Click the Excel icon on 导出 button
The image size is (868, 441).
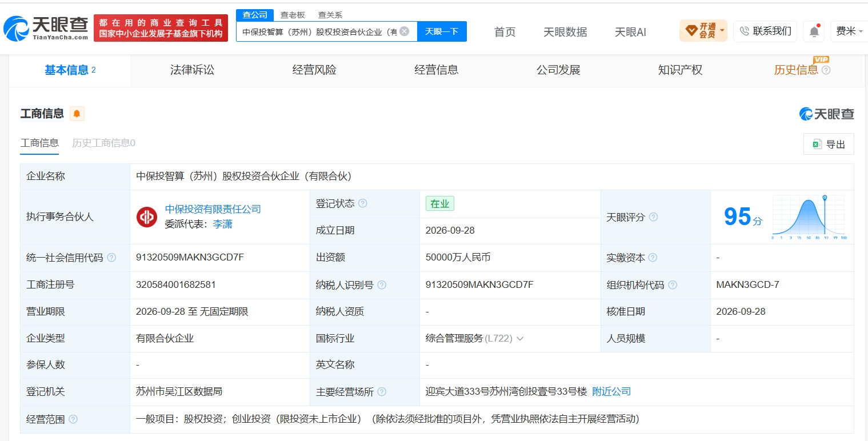817,145
